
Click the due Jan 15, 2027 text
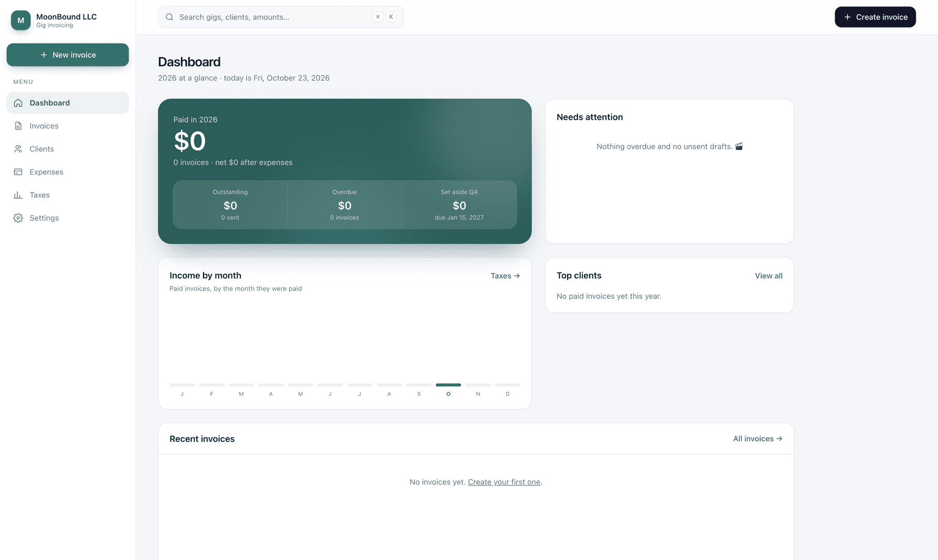tap(459, 218)
